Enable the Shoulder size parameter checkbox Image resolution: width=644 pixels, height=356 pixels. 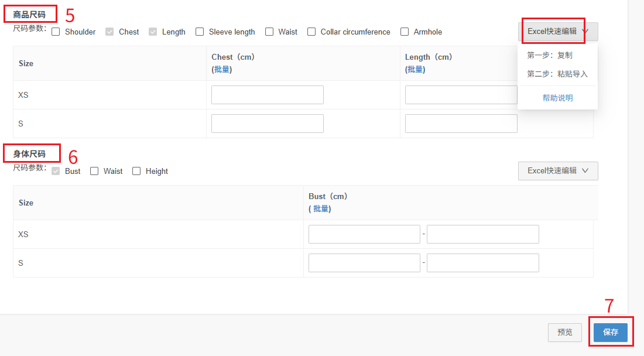56,32
